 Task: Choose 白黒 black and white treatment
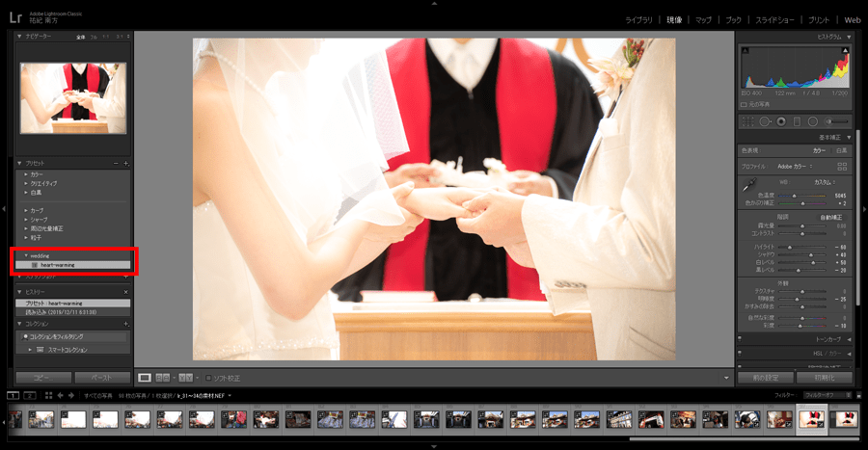click(841, 150)
